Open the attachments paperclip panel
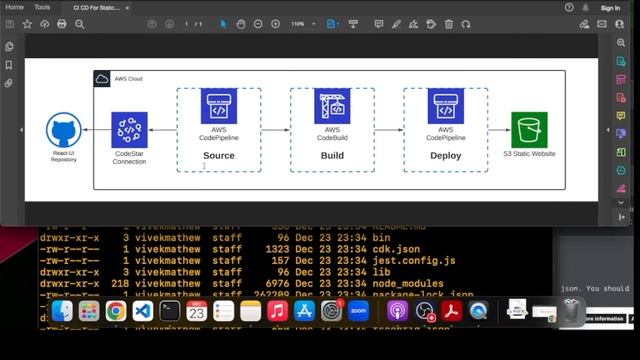Viewport: 640px width, 360px height. pyautogui.click(x=9, y=83)
